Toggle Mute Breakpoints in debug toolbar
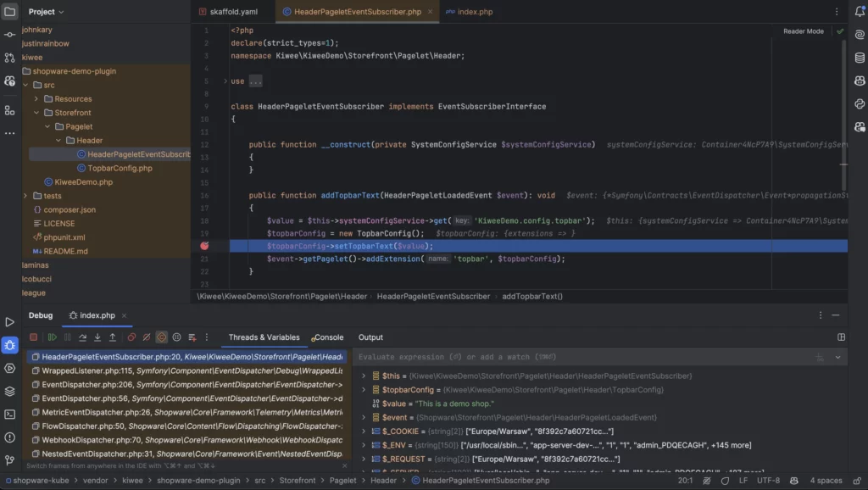 146,337
